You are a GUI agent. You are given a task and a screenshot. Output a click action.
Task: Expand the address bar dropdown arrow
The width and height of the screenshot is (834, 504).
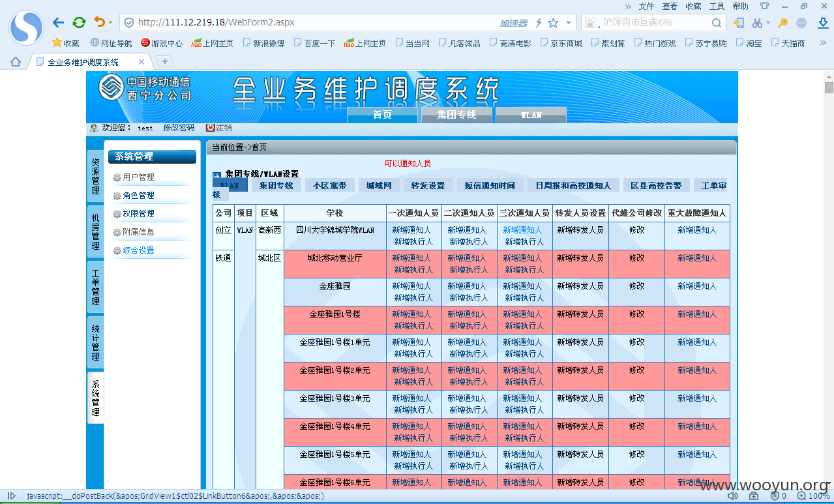569,23
